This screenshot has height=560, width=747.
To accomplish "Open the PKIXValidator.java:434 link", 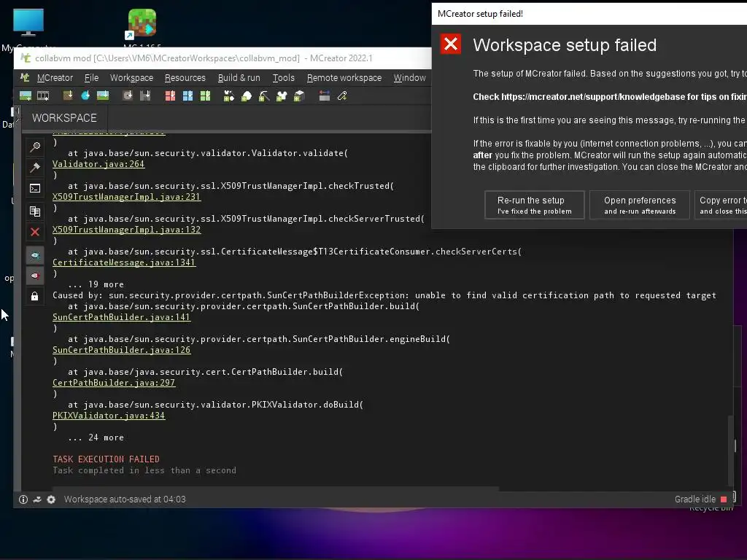I will (x=109, y=416).
